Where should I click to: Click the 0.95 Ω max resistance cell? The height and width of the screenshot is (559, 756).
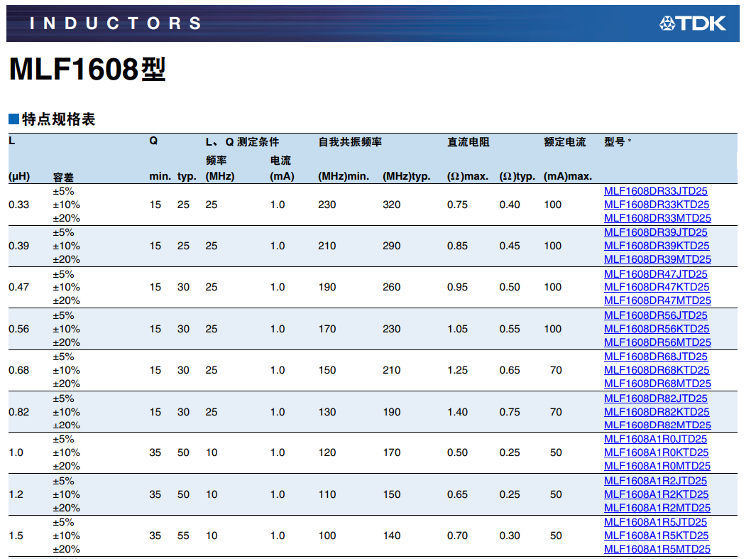[458, 287]
